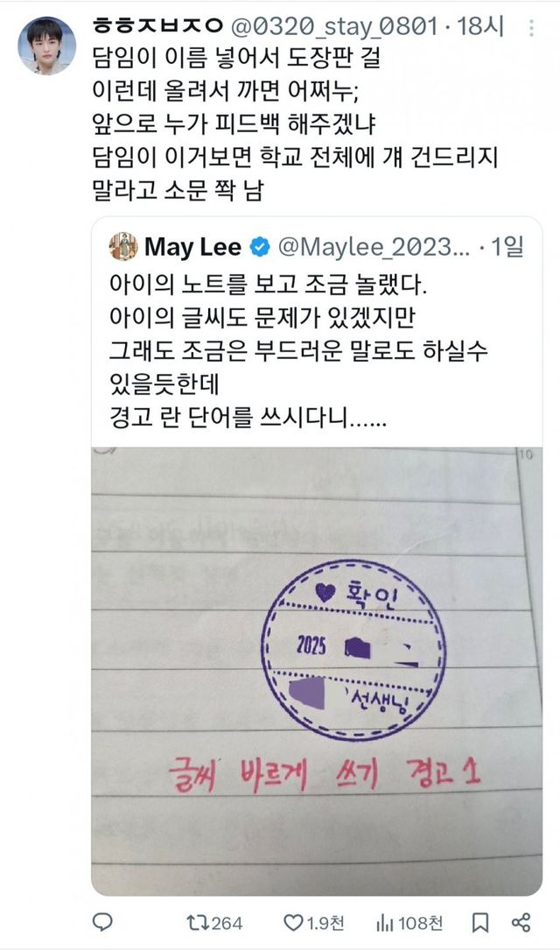Open the @Maylee_2023 handle in quoted tweet
Image resolution: width=560 pixels, height=951 pixels.
tap(374, 247)
